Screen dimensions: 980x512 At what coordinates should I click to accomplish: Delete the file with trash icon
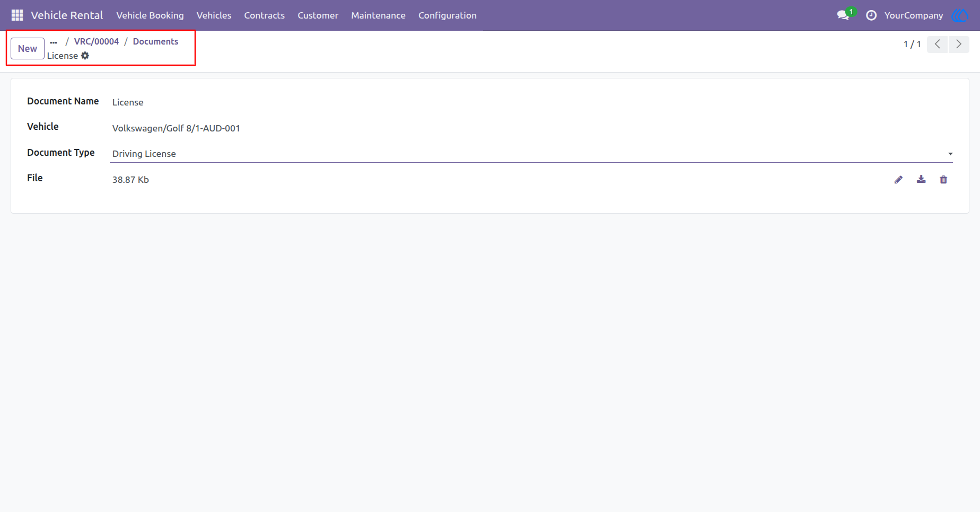(x=943, y=180)
